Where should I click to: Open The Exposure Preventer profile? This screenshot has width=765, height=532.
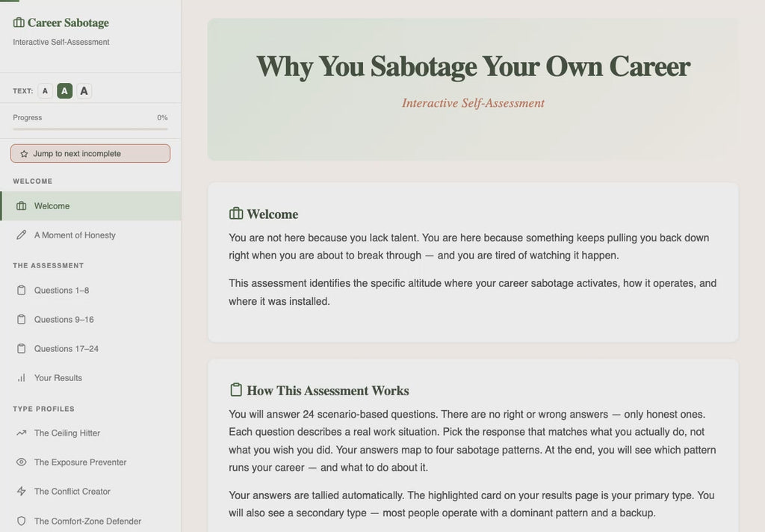(x=90, y=463)
